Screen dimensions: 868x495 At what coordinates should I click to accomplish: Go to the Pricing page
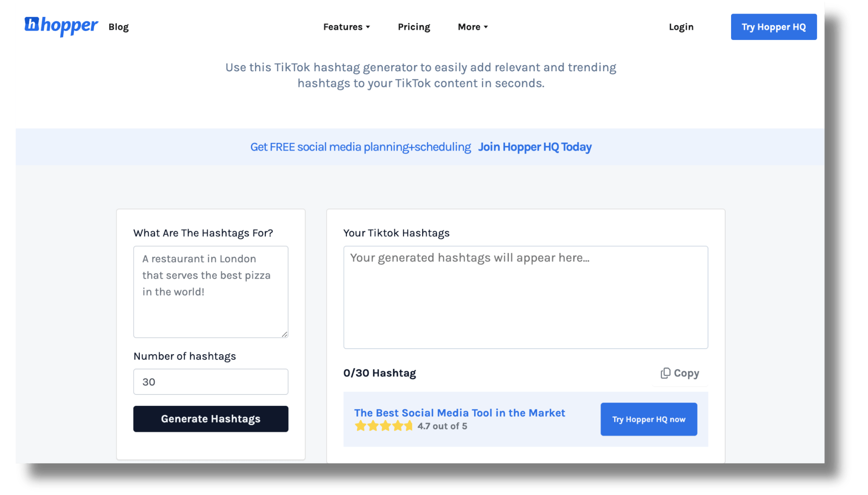point(414,27)
